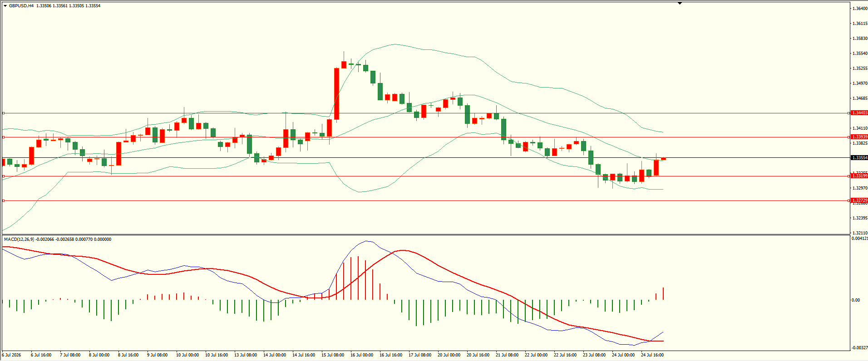Click left handle of the 1.32729 horizontal line

coord(4,200)
